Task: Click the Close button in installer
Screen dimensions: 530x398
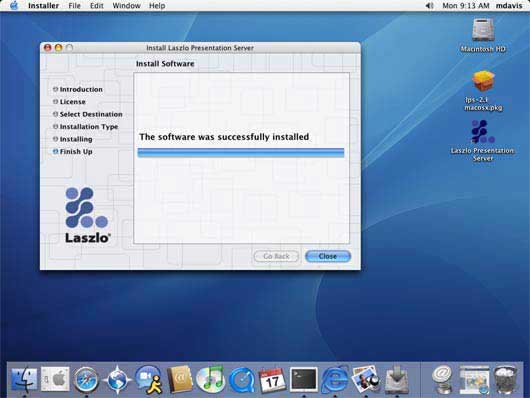Action: pyautogui.click(x=328, y=256)
